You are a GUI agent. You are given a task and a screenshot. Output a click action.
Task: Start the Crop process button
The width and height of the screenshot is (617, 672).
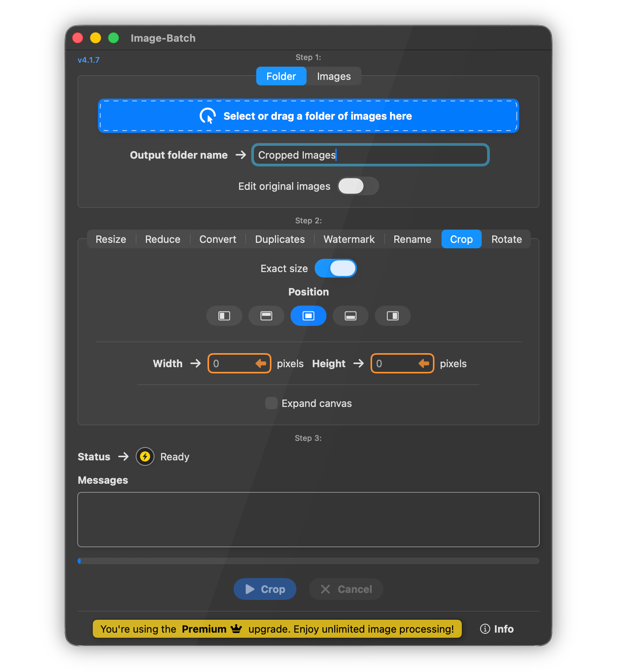coord(265,589)
